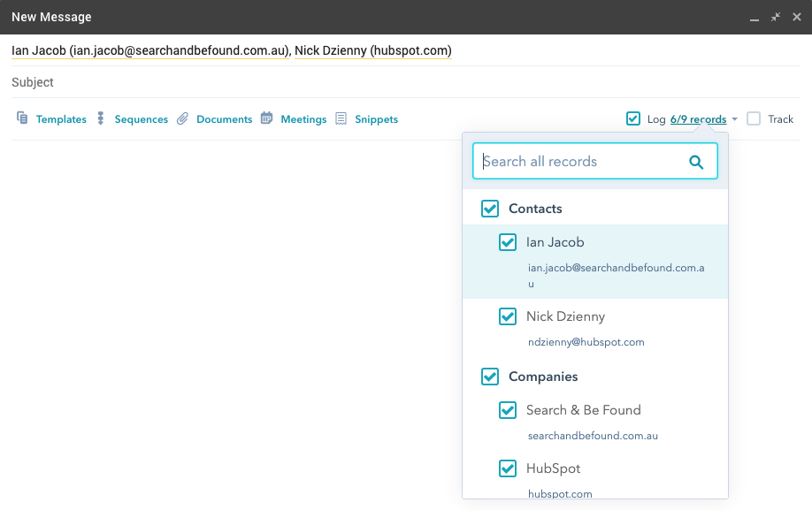Click the Meetings calendar icon
Image resolution: width=812 pixels, height=510 pixels.
click(x=266, y=118)
